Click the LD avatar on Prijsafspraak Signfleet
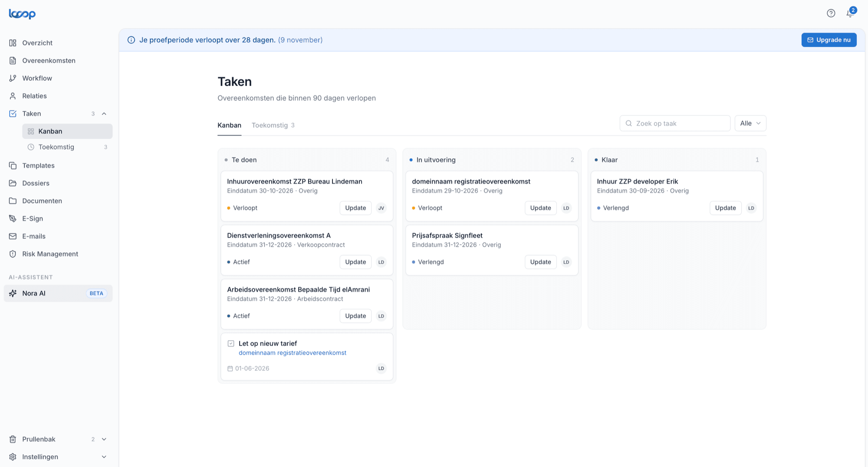This screenshot has width=868, height=467. (566, 262)
